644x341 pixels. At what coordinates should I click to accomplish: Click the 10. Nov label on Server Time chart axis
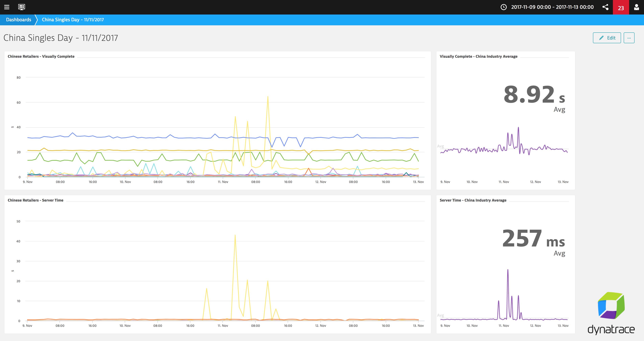pyautogui.click(x=125, y=325)
